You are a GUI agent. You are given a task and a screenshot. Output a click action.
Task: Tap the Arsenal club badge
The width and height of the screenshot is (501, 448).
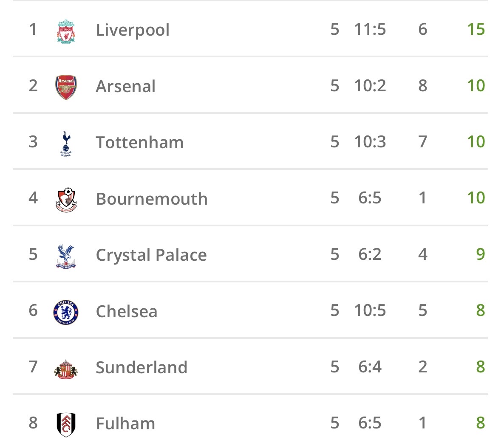tap(66, 87)
